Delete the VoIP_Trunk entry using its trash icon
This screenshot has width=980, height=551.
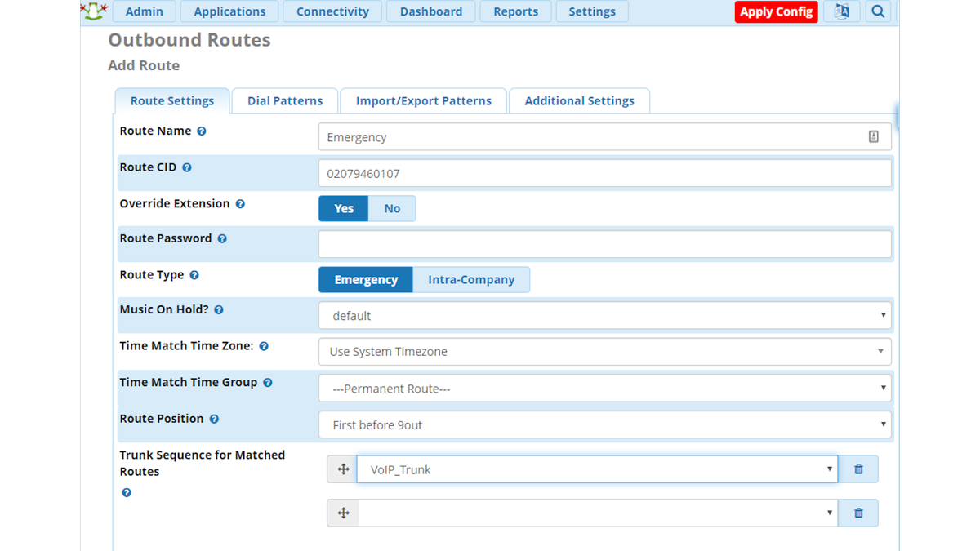coord(857,469)
